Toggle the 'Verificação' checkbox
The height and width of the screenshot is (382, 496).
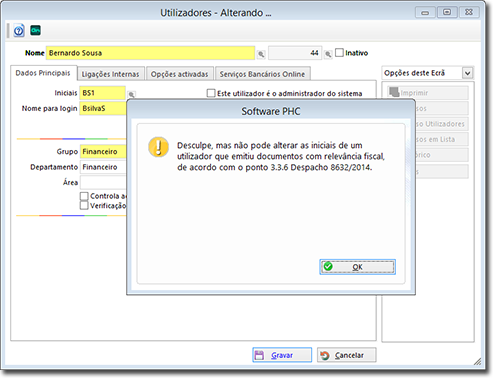point(84,205)
